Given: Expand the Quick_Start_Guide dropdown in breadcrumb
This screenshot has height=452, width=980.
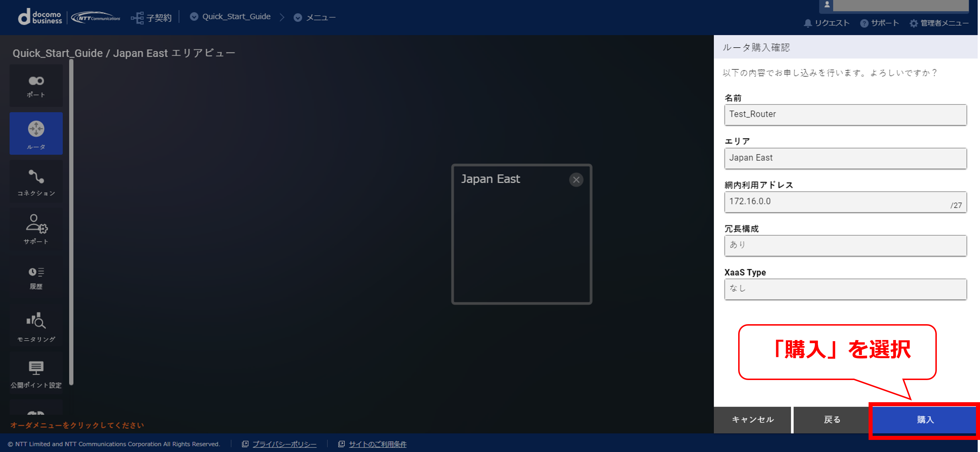Looking at the screenshot, I should (x=194, y=17).
